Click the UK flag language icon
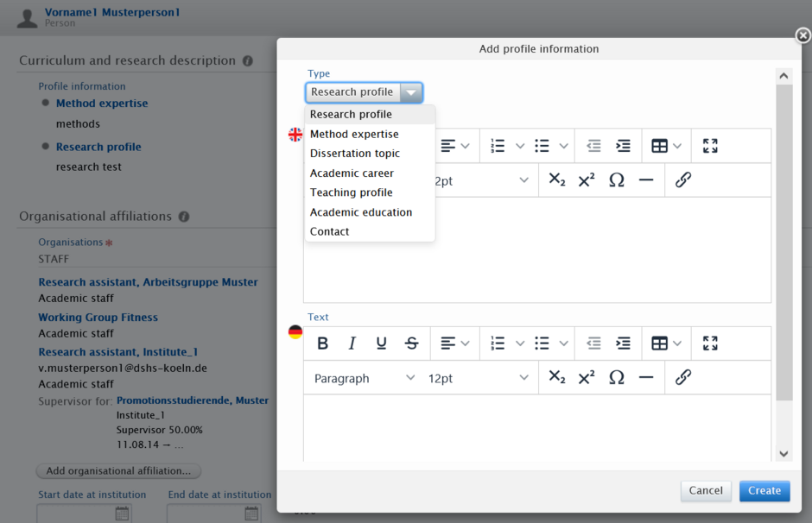Viewport: 812px width, 523px height. coord(295,135)
